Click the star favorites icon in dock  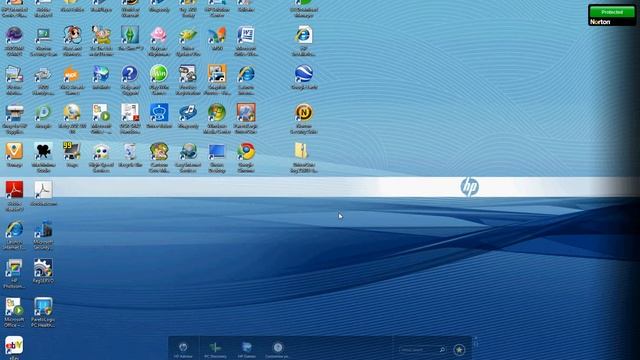(x=459, y=350)
